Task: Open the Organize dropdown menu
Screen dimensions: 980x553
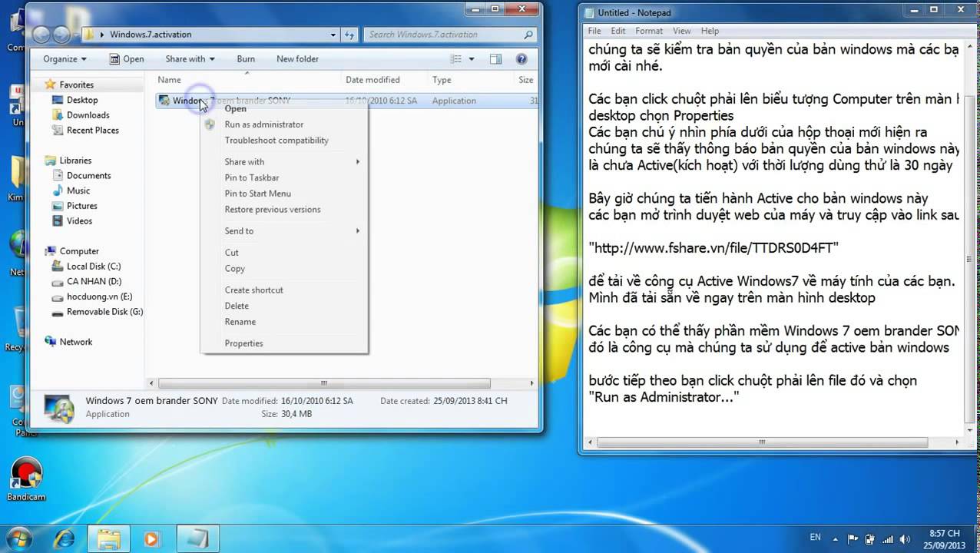Action: click(x=65, y=59)
